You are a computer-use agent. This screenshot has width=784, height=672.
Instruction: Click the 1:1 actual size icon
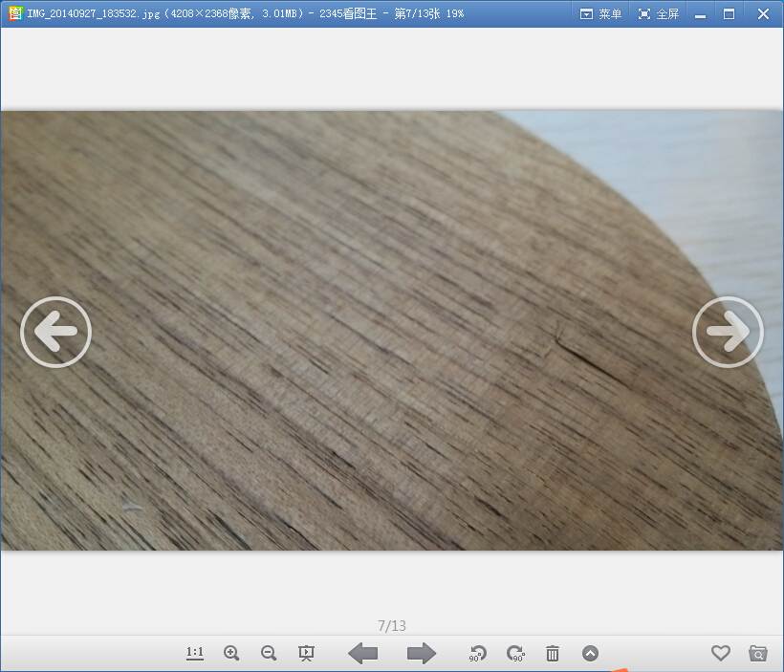point(195,653)
